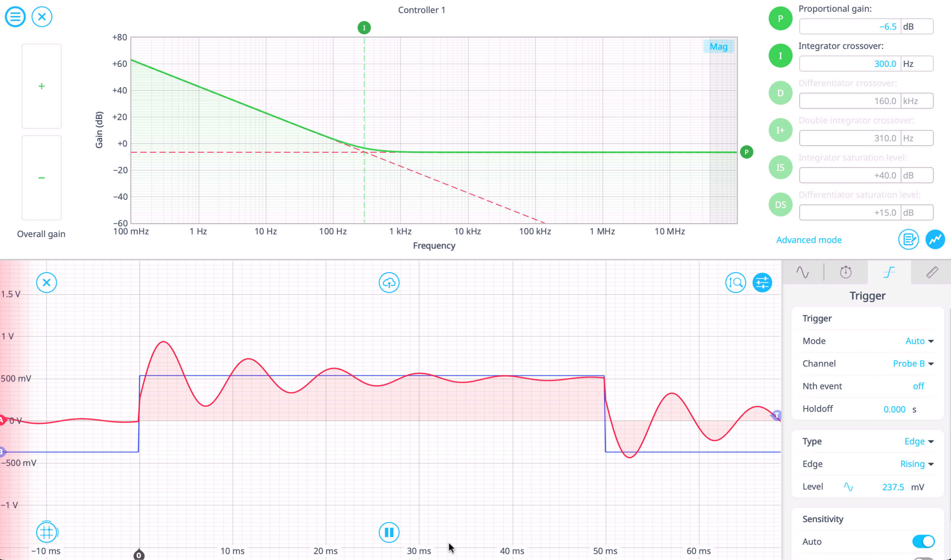Pause the oscilloscope acquisition

(x=389, y=533)
